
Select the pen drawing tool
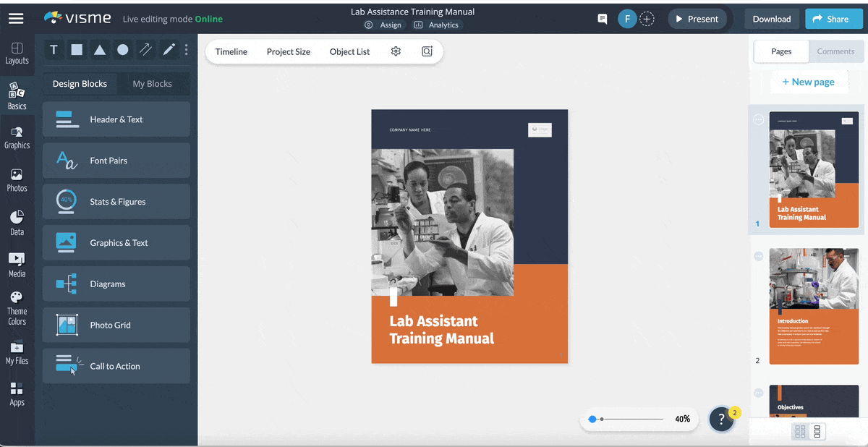168,49
